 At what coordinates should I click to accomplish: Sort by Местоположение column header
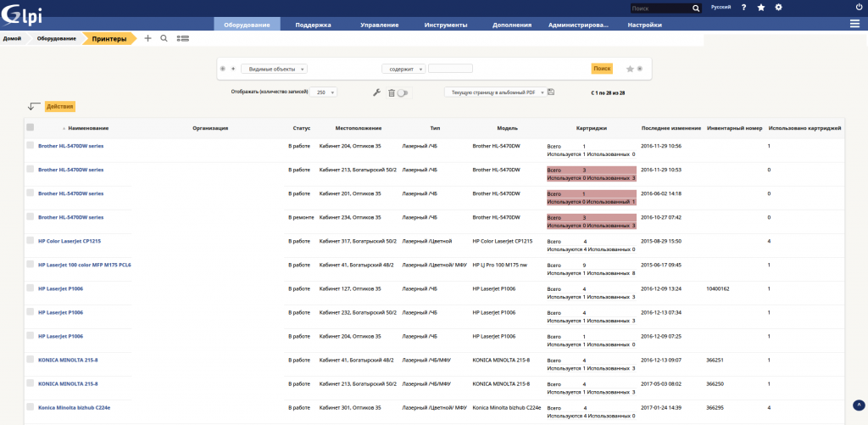tap(359, 128)
